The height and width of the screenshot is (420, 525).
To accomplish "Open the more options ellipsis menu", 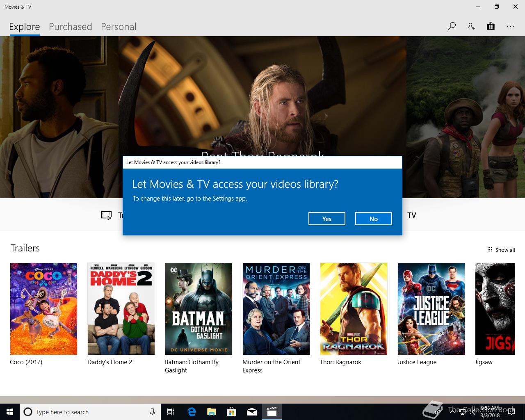I will click(x=510, y=27).
